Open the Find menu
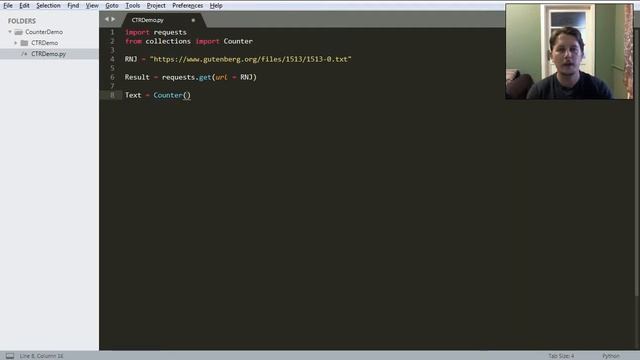The width and height of the screenshot is (640, 360). (73, 6)
